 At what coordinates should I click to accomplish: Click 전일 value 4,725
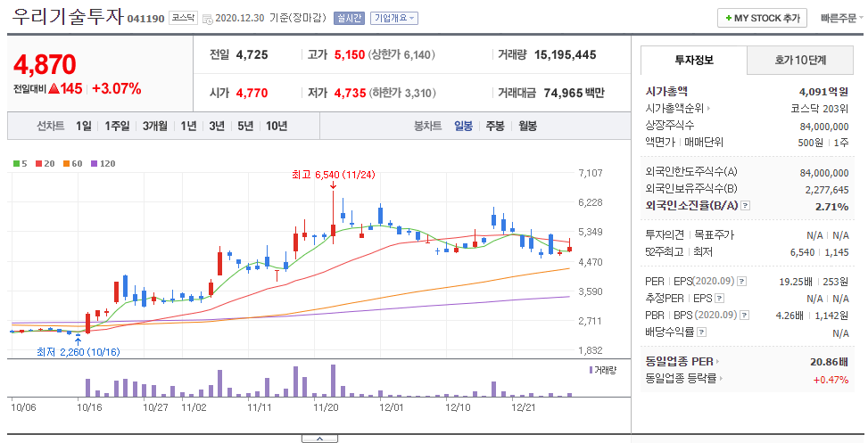(252, 54)
